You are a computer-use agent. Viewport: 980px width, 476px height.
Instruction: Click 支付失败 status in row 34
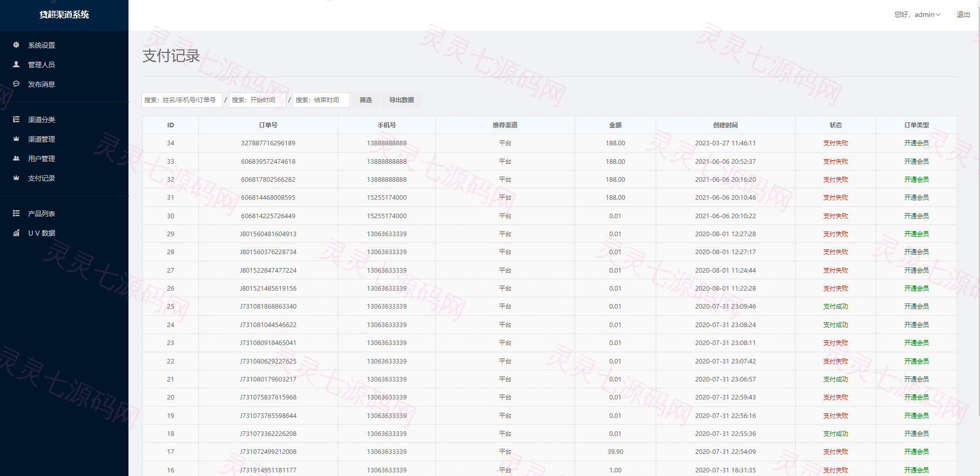coord(836,143)
